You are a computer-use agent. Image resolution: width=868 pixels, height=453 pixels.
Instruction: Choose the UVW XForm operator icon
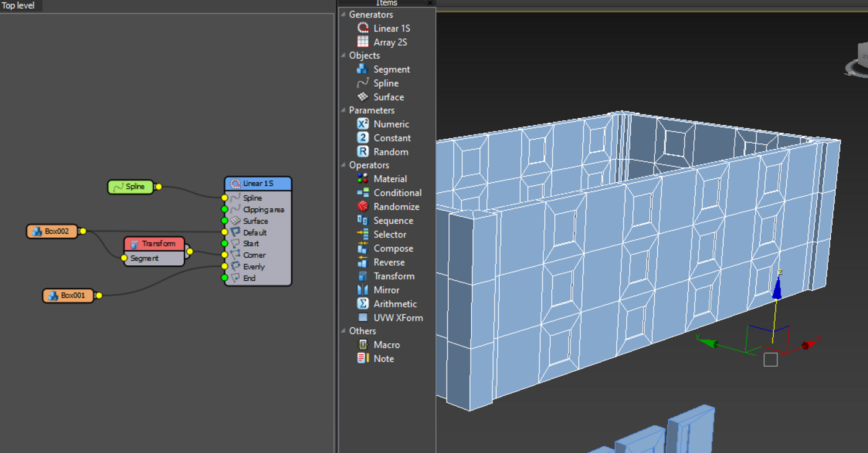(363, 317)
